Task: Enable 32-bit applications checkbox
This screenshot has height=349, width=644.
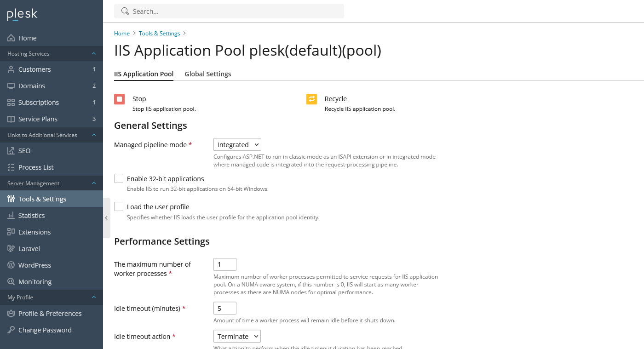Action: [x=119, y=178]
